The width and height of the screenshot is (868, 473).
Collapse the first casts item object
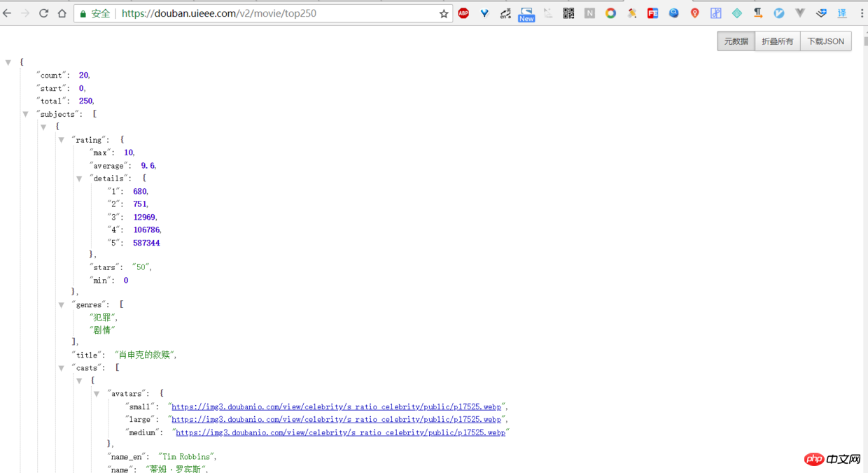click(x=79, y=381)
